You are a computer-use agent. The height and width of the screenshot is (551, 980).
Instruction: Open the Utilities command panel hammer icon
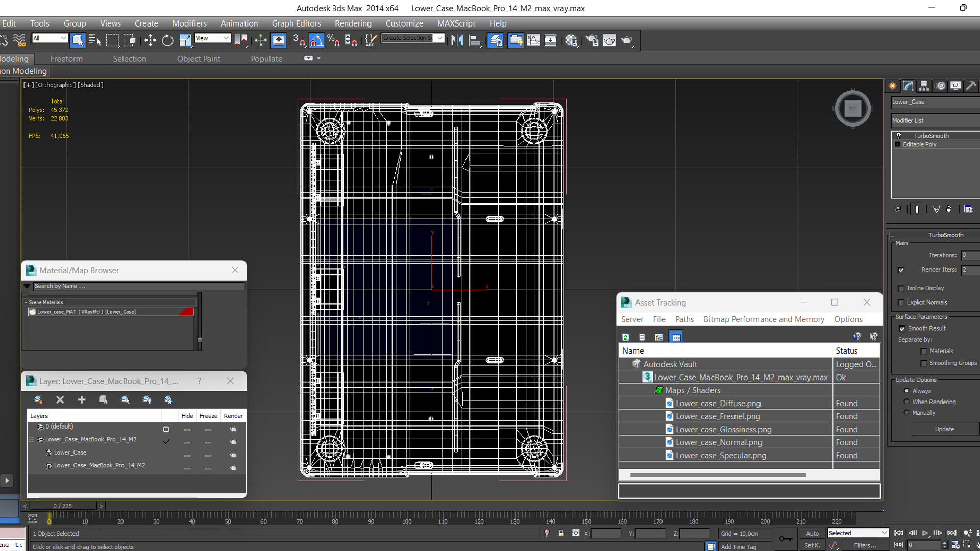(x=971, y=86)
